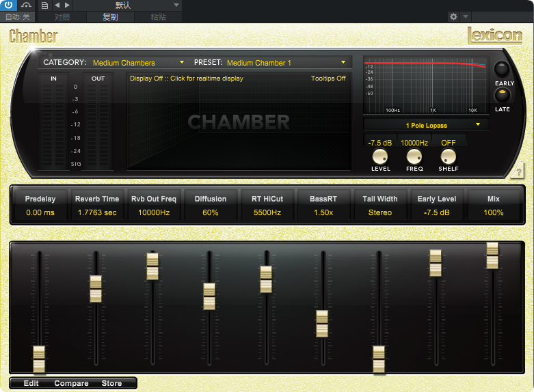
Task: Click the Diffusion fader handle
Action: 209,296
